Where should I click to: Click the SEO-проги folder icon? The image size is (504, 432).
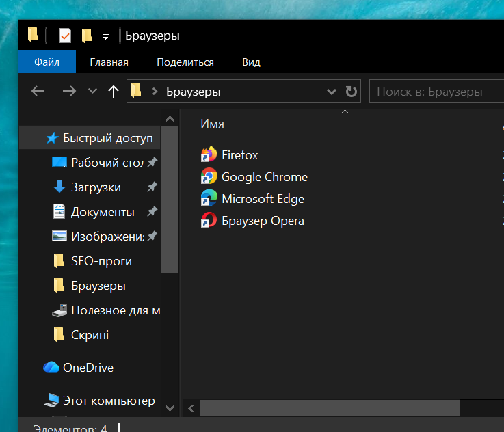(x=59, y=260)
